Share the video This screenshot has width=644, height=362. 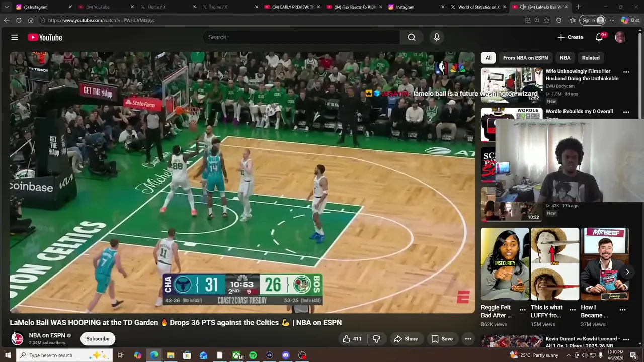406,339
